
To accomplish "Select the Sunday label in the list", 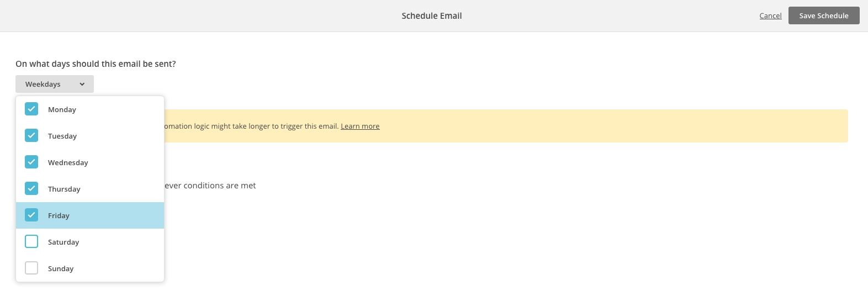I will coord(61,268).
